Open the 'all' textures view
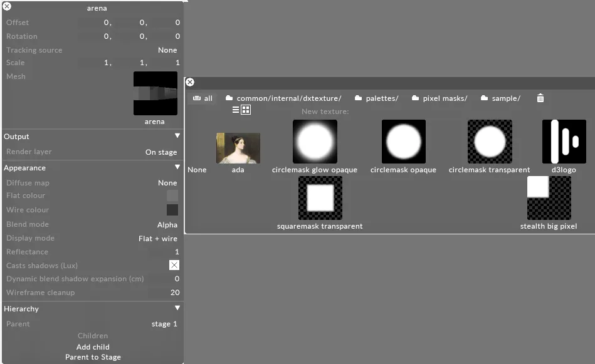 (x=204, y=98)
